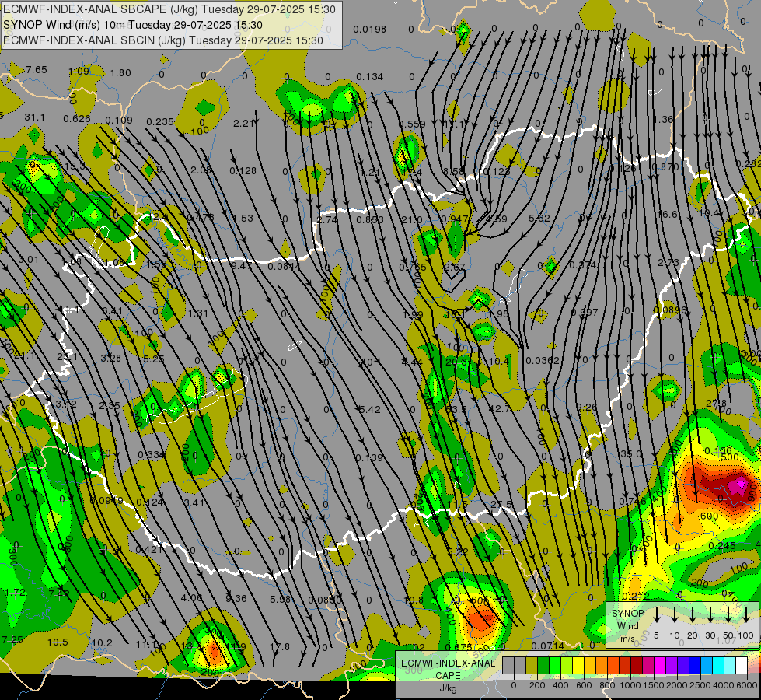Click the 50 m/s wind arrow in SYNOP legend
This screenshot has width=761, height=700.
[x=728, y=614]
